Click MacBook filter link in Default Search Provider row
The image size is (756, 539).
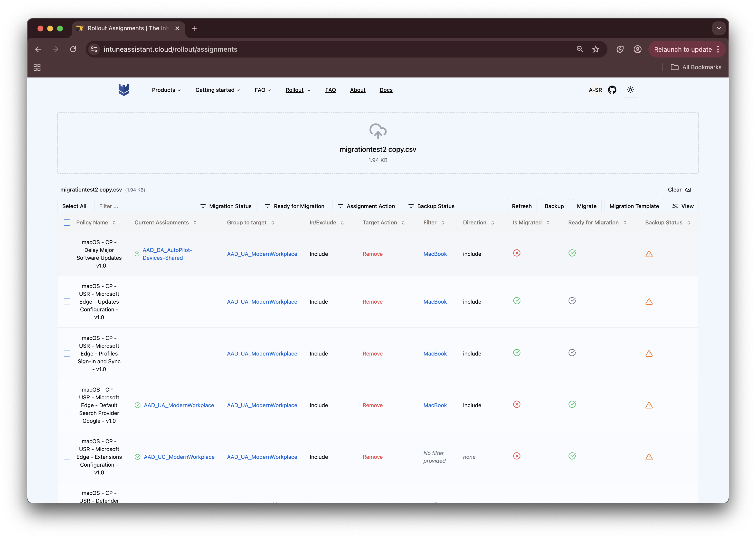pos(435,405)
